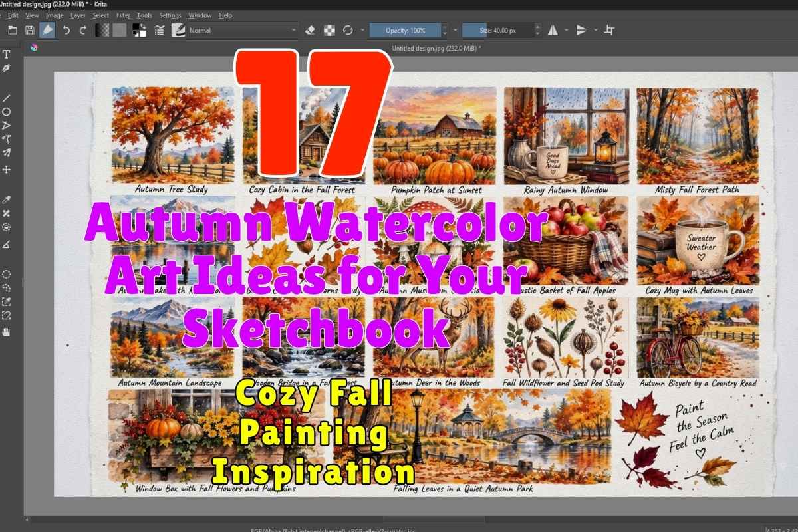Reload the original brush preset
Image resolution: width=798 pixels, height=532 pixels.
348,30
